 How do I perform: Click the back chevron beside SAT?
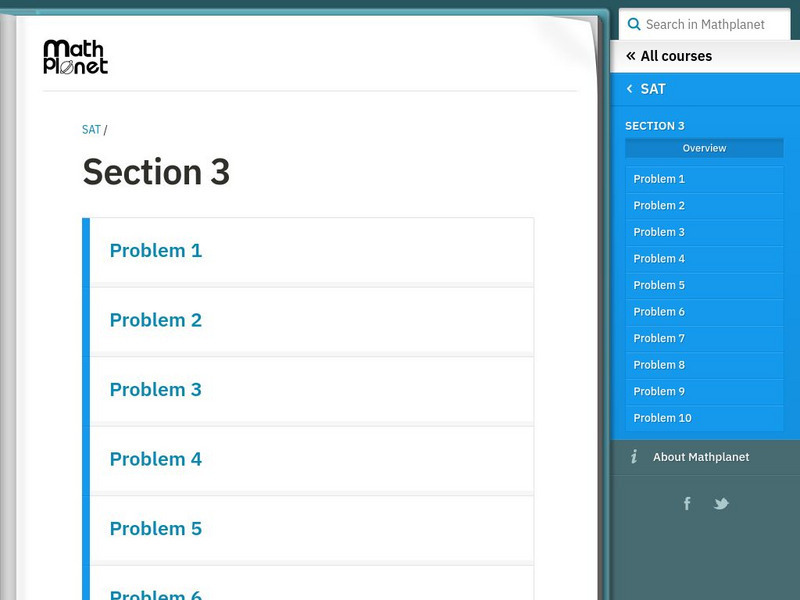[x=630, y=89]
